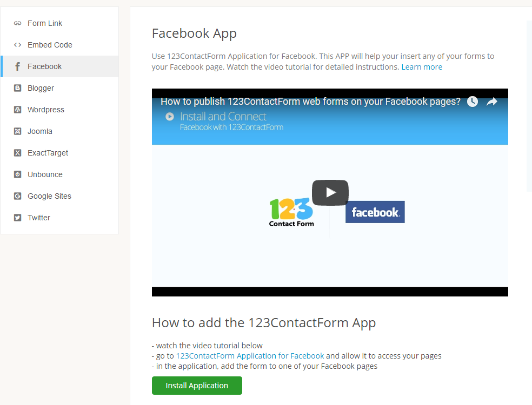Click the Embed Code angle brackets icon
Viewport: 532px width, 405px height.
(17, 45)
